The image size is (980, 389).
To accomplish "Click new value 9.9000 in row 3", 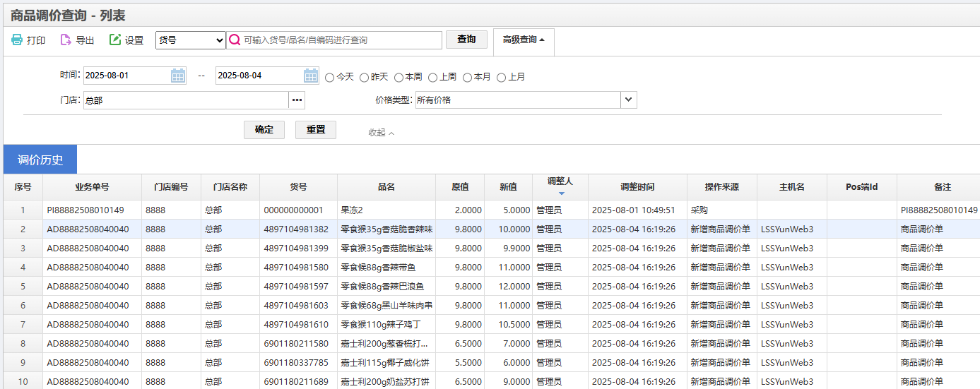I will click(516, 249).
